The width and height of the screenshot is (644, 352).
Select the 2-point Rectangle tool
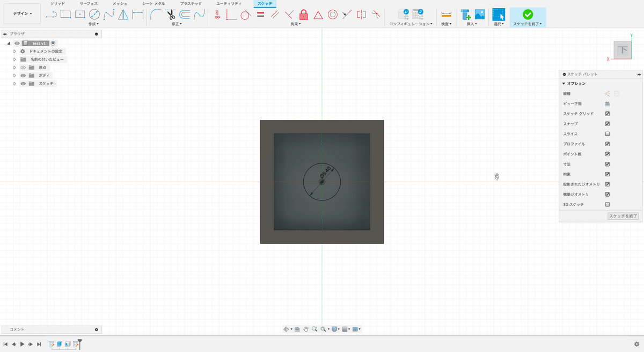pos(65,15)
